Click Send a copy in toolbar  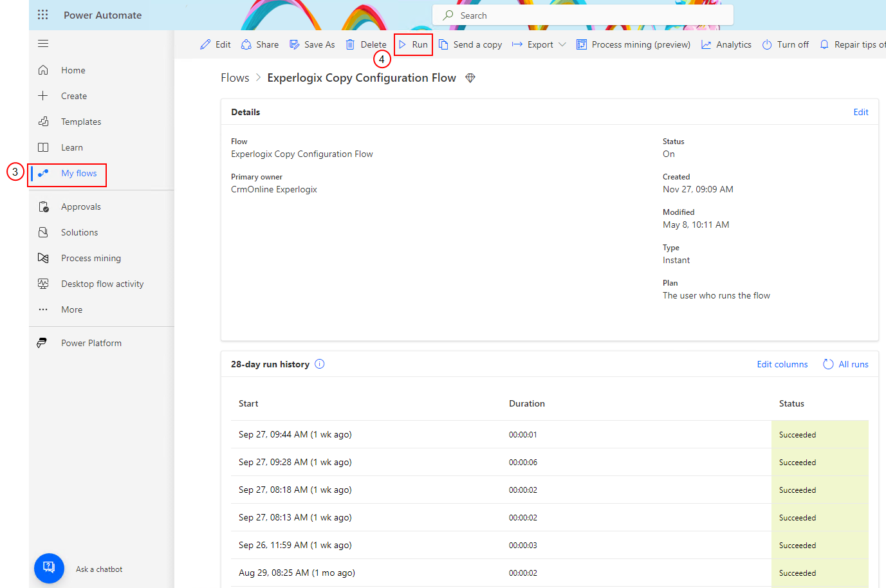coord(470,44)
